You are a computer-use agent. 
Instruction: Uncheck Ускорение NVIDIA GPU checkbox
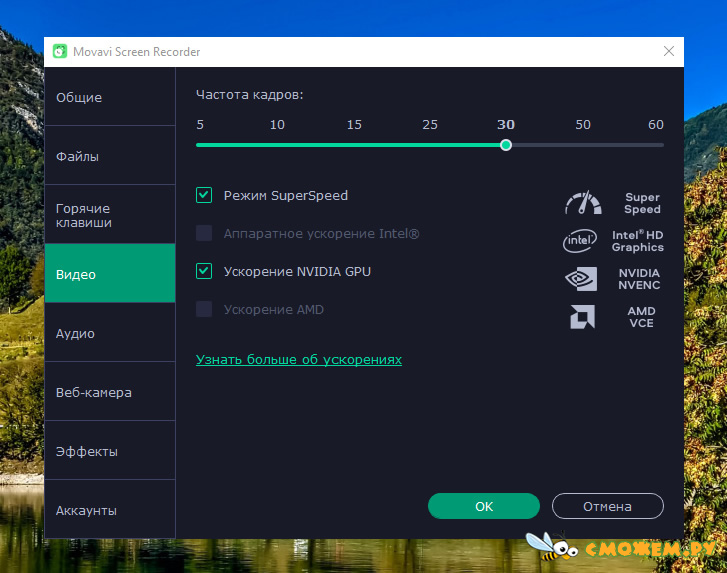(x=204, y=271)
